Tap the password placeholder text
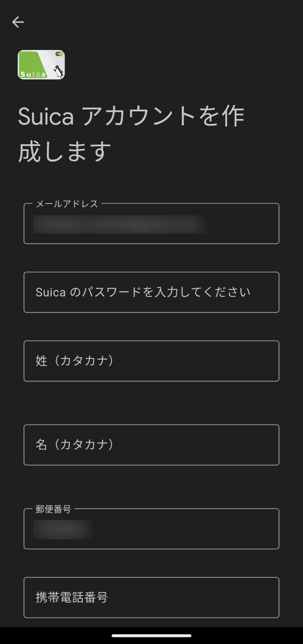This screenshot has height=644, width=303. [x=142, y=292]
